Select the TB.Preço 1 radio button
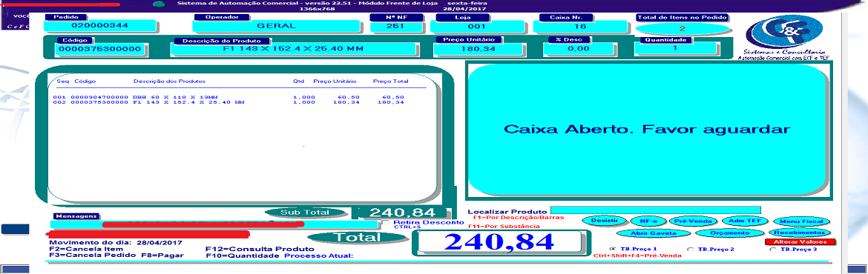Image resolution: width=868 pixels, height=274 pixels. pyautogui.click(x=612, y=249)
